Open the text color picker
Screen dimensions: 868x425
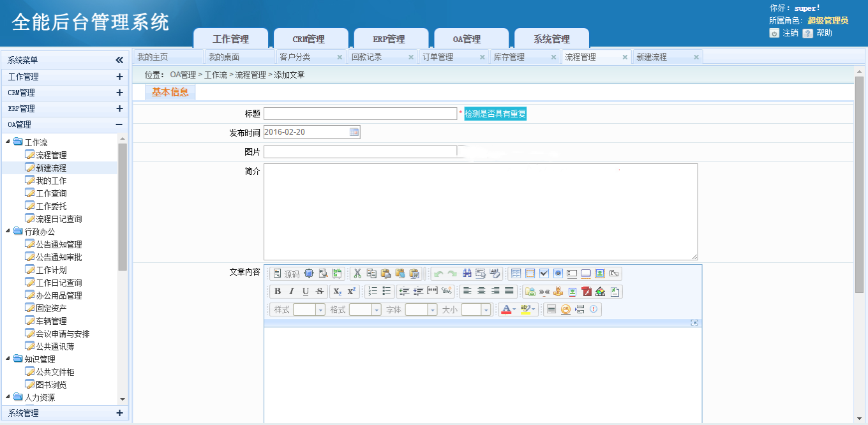coord(507,309)
